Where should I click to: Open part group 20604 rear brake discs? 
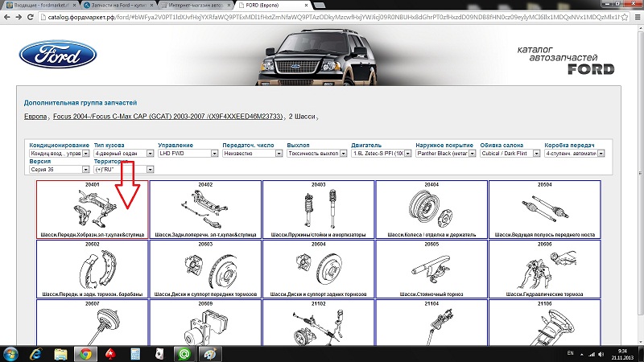point(318,269)
